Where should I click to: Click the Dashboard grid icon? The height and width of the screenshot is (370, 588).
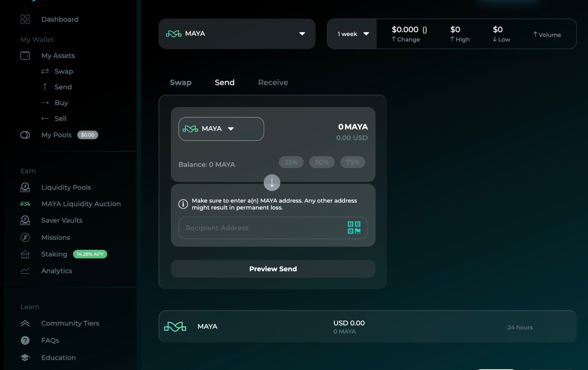click(25, 19)
